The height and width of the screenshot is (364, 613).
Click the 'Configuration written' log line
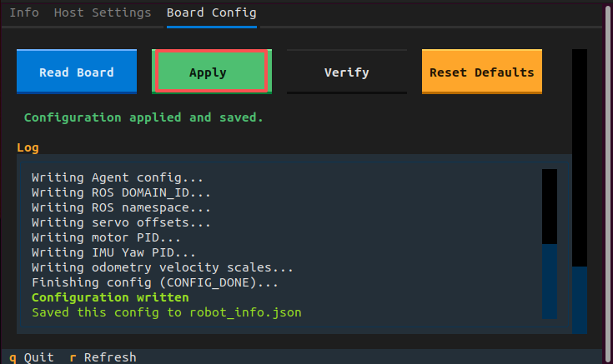click(110, 297)
